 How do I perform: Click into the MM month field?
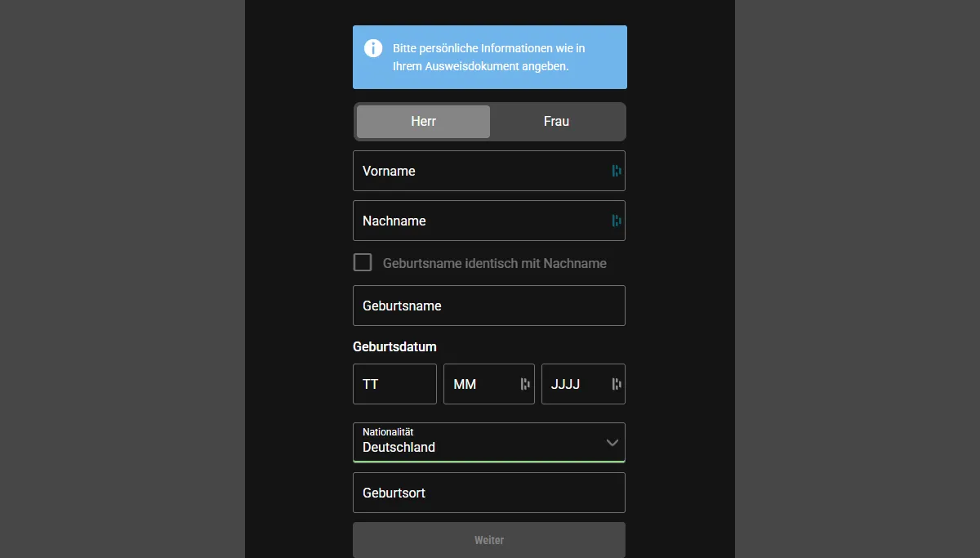click(489, 384)
